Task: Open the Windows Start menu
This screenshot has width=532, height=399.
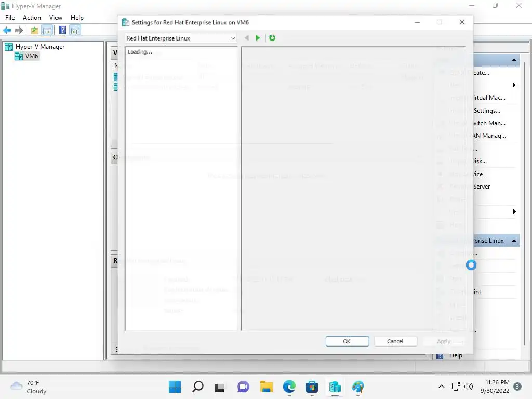Action: click(175, 387)
